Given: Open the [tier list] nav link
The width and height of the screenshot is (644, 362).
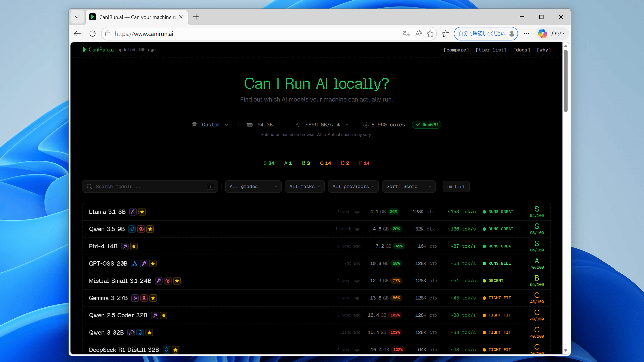Looking at the screenshot, I should [x=491, y=50].
